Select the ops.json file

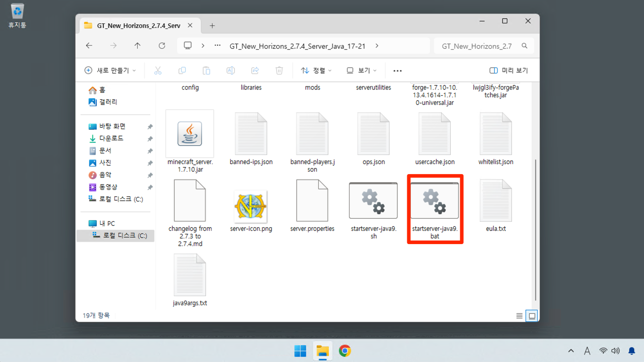(x=374, y=139)
